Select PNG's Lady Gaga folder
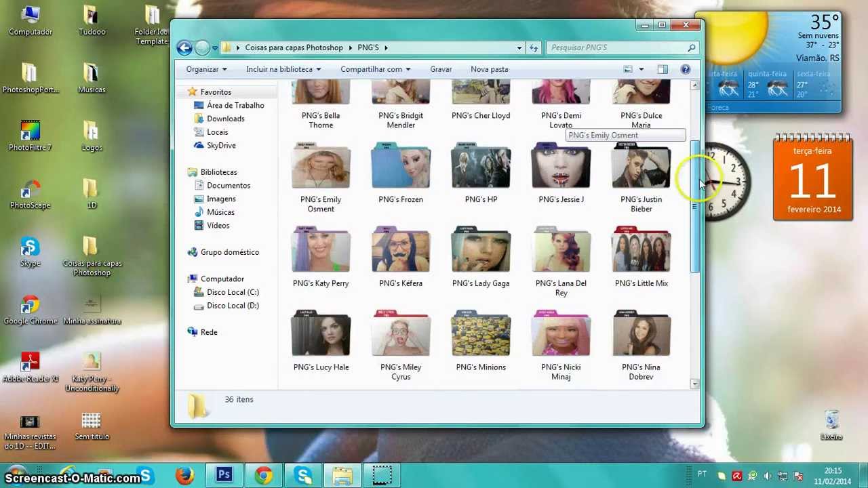 [481, 258]
